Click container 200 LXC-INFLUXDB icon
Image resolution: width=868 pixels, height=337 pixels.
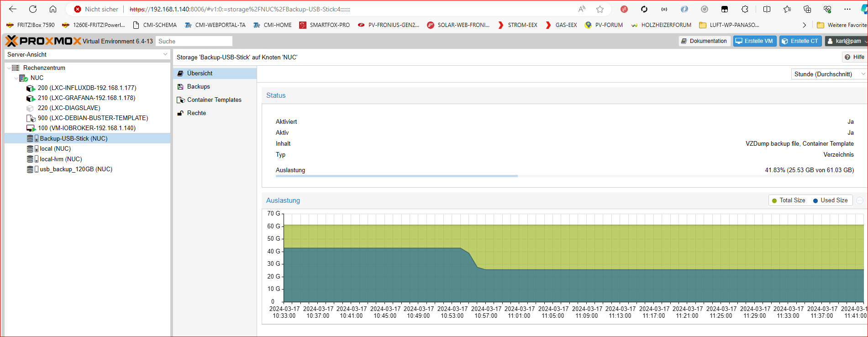pyautogui.click(x=31, y=88)
